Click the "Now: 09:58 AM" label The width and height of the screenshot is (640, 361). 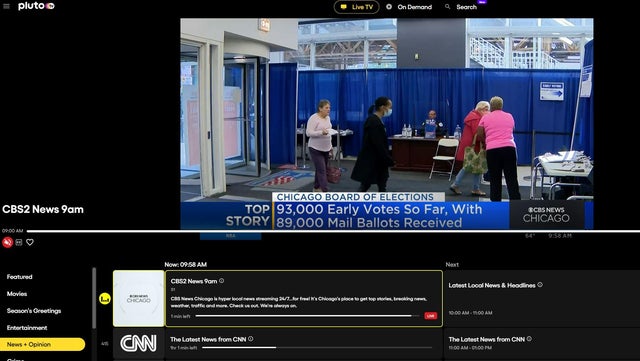pyautogui.click(x=186, y=265)
